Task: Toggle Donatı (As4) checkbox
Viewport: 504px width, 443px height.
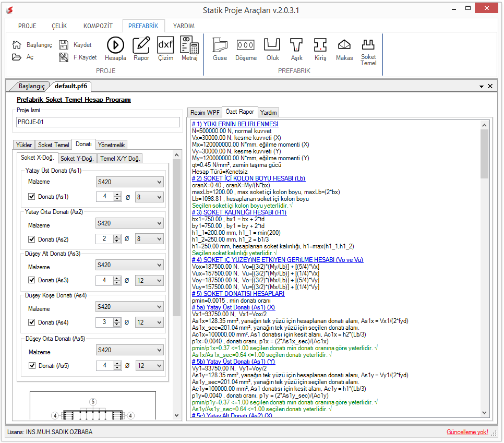Action: [x=31, y=322]
